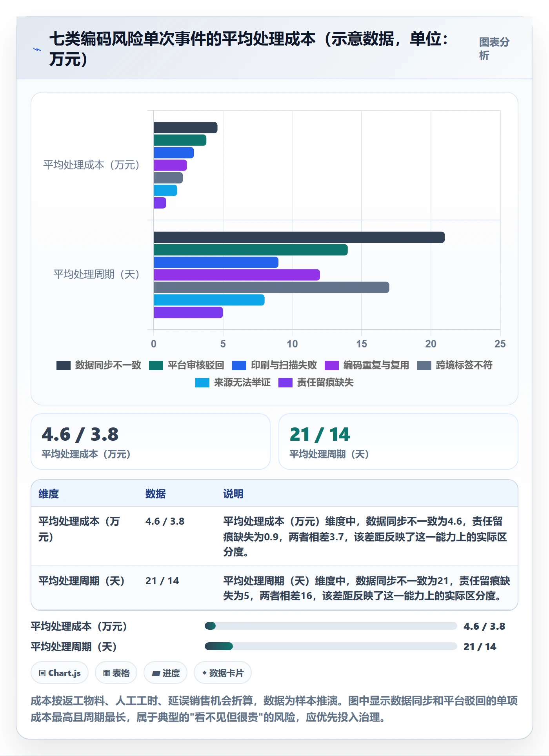Viewport: 549px width, 756px height.
Task: Toggle the 来源无法举证 legend swatch
Action: point(202,383)
